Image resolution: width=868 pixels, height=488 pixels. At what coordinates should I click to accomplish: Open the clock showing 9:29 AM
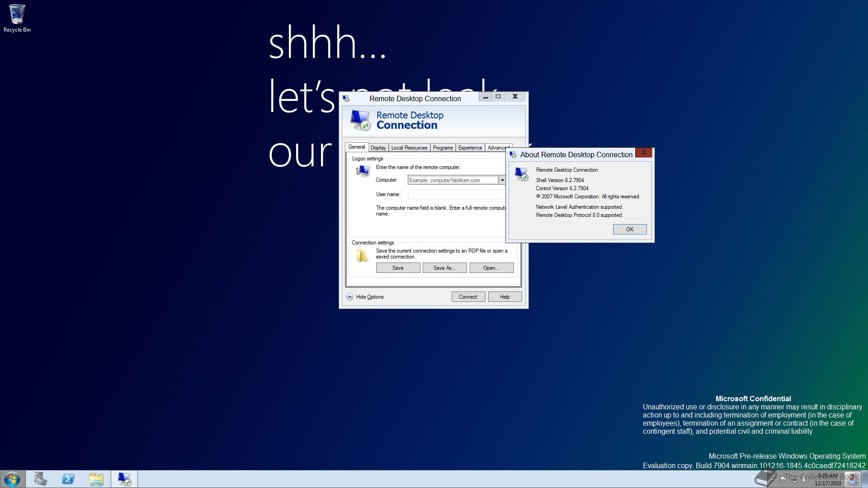point(827,479)
